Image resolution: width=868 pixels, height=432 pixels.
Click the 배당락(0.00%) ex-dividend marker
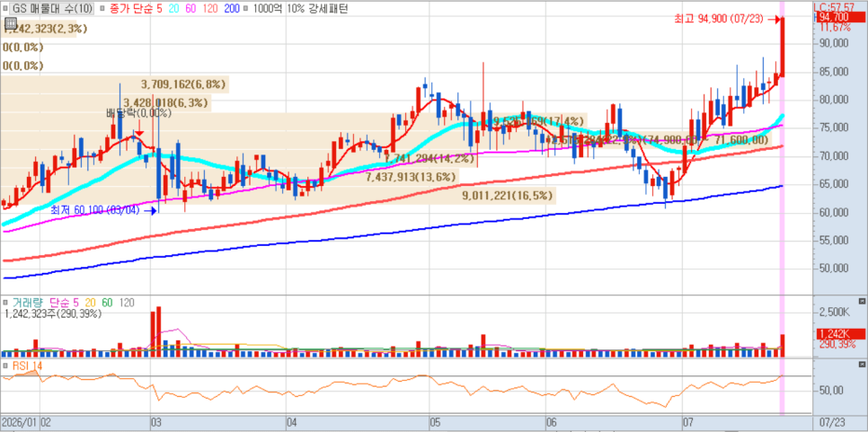pos(139,113)
